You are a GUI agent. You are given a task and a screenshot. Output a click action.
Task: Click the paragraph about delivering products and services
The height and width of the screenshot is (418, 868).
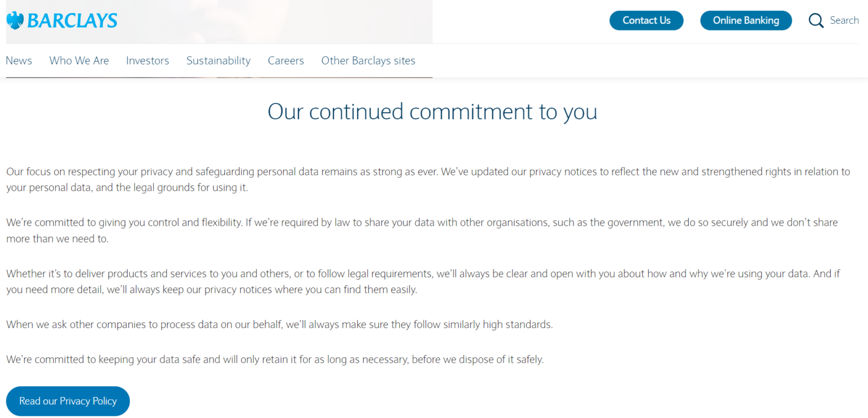point(423,282)
